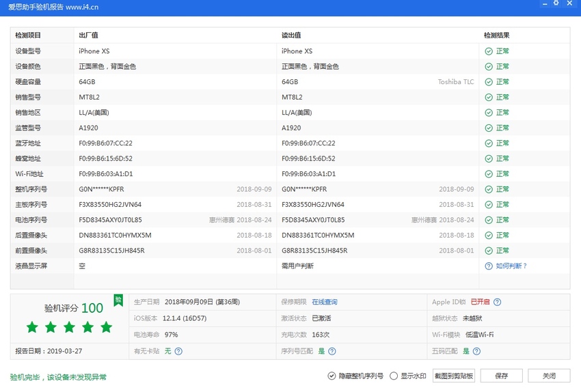Click the green check icon for 整机序列号 row
Image resolution: width=581 pixels, height=392 pixels.
[x=489, y=190]
